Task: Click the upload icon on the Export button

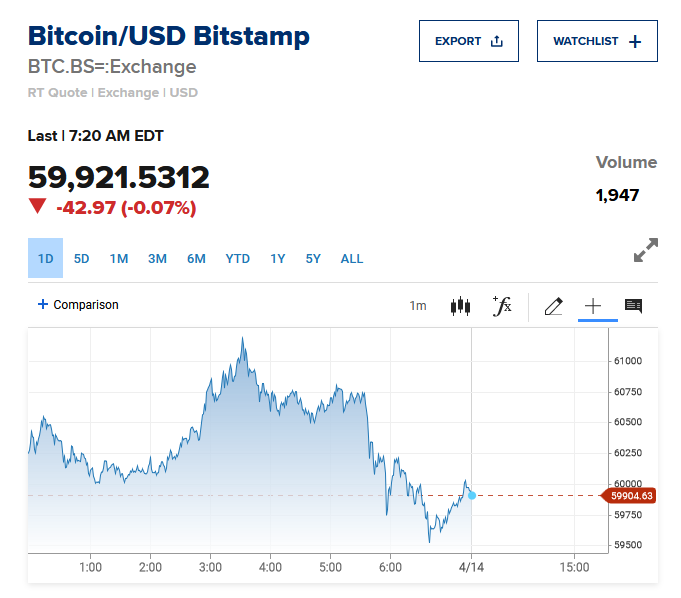Action: coord(497,42)
